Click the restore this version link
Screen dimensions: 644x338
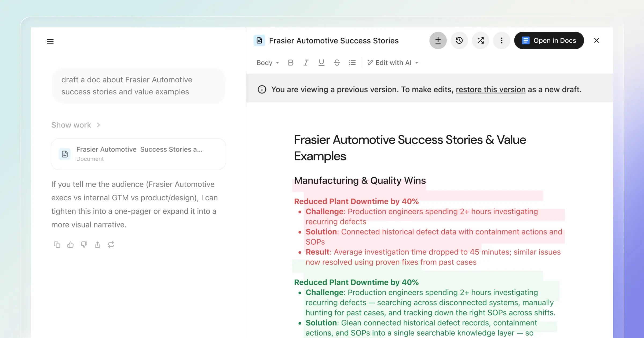(x=491, y=90)
